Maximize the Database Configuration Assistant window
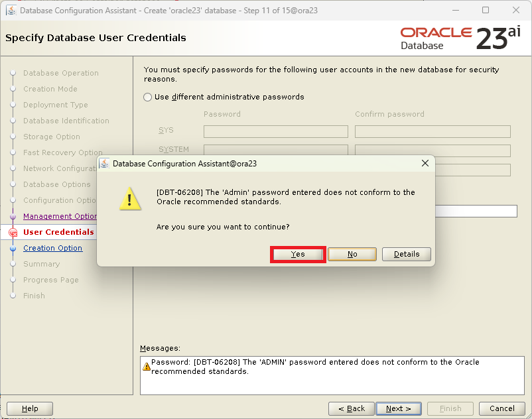This screenshot has width=532, height=419. [486, 11]
